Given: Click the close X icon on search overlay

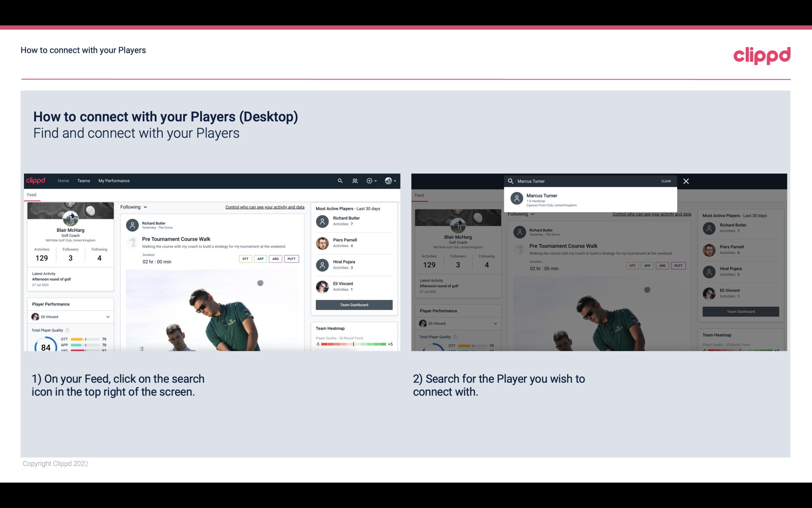Looking at the screenshot, I should tap(686, 181).
